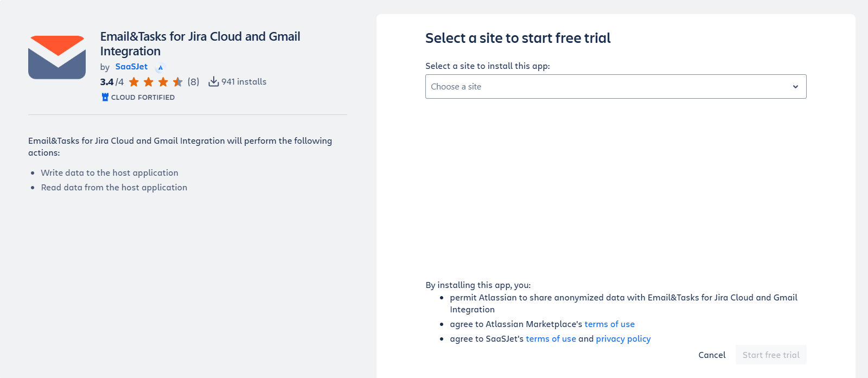Open SaaSJet's terms of use
Viewport: 868px width, 378px height.
[551, 338]
